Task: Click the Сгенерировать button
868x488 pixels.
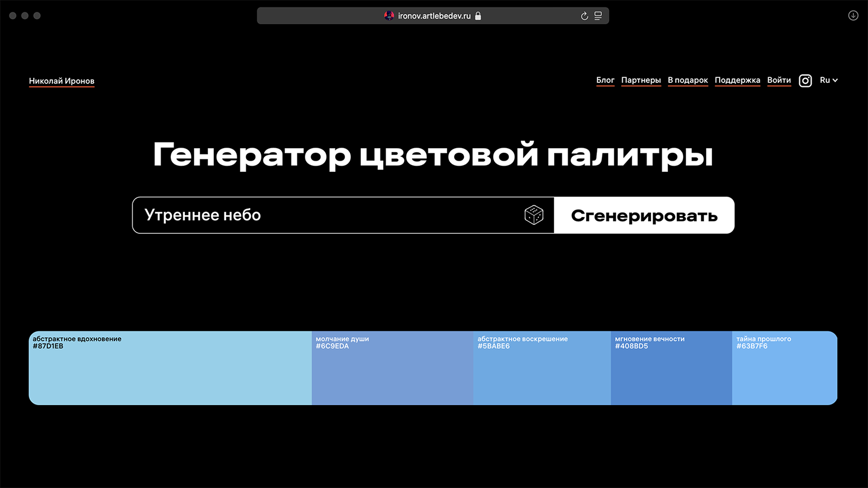Action: [644, 215]
